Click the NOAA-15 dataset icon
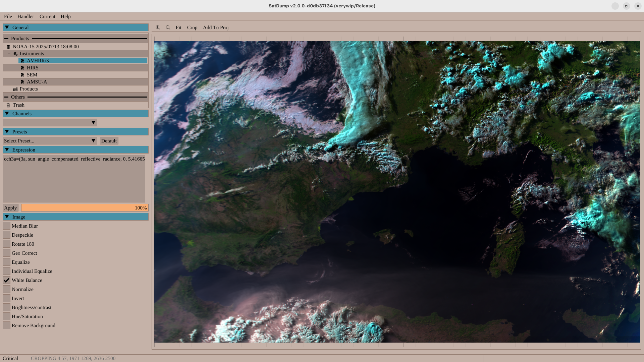Image resolution: width=644 pixels, height=362 pixels. (x=8, y=47)
